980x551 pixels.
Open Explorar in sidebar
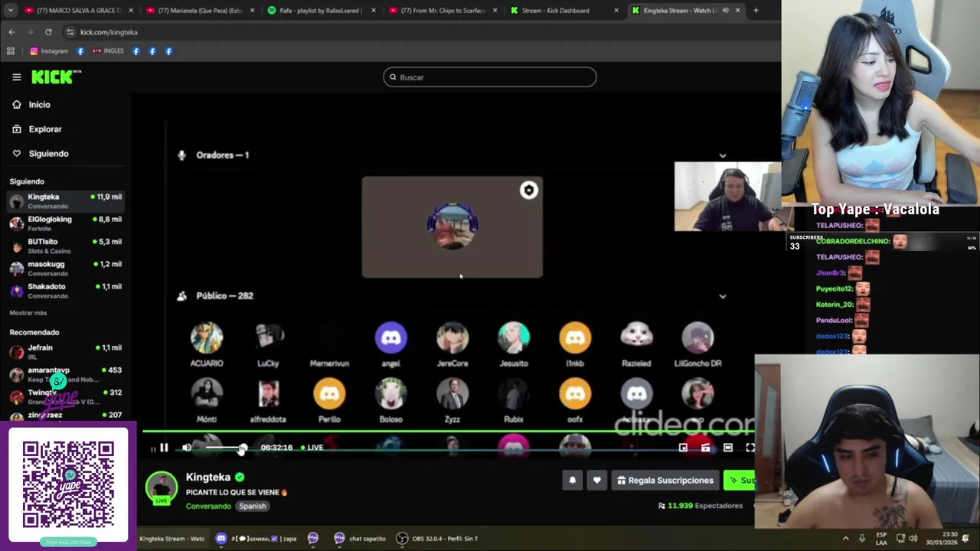pyautogui.click(x=36, y=129)
